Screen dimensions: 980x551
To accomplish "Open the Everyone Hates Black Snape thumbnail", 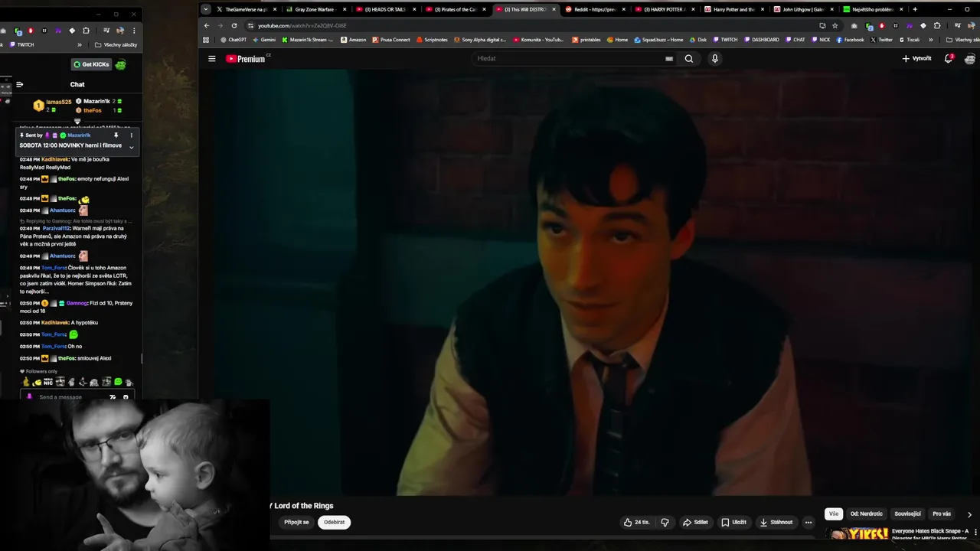I will click(x=857, y=535).
